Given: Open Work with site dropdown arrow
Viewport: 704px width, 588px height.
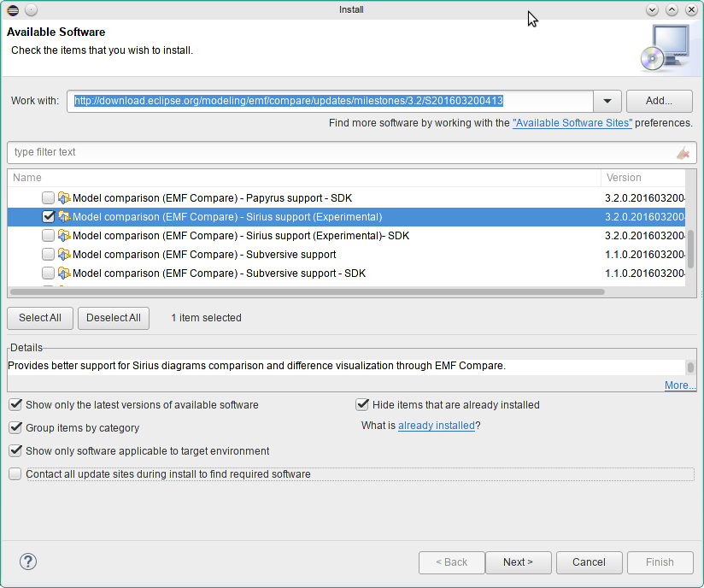Looking at the screenshot, I should [x=607, y=101].
